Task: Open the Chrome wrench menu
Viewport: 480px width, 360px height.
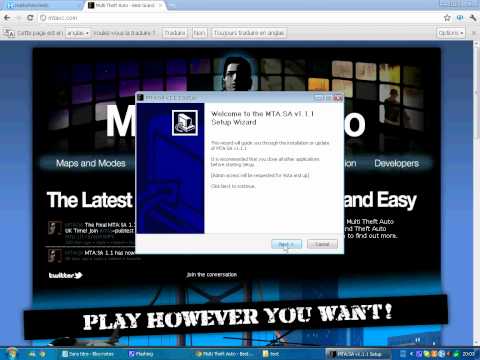Action: pyautogui.click(x=473, y=18)
